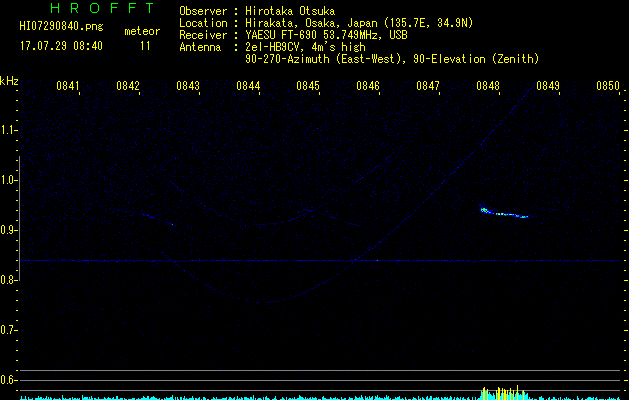629x400 pixels.
Task: Click time marker 0847
Action: point(428,86)
